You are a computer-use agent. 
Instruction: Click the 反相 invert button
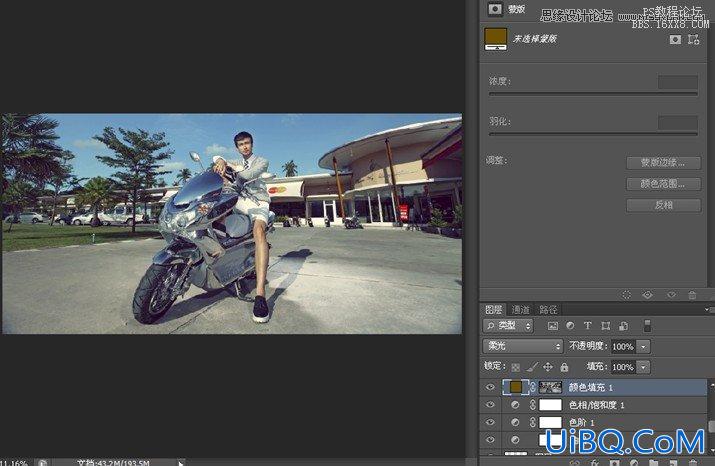[x=663, y=205]
